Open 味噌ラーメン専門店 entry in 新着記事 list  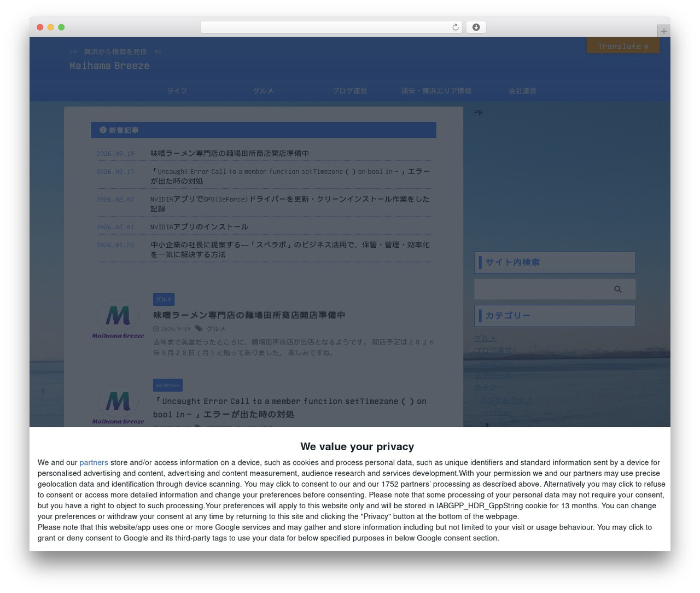pos(230,154)
